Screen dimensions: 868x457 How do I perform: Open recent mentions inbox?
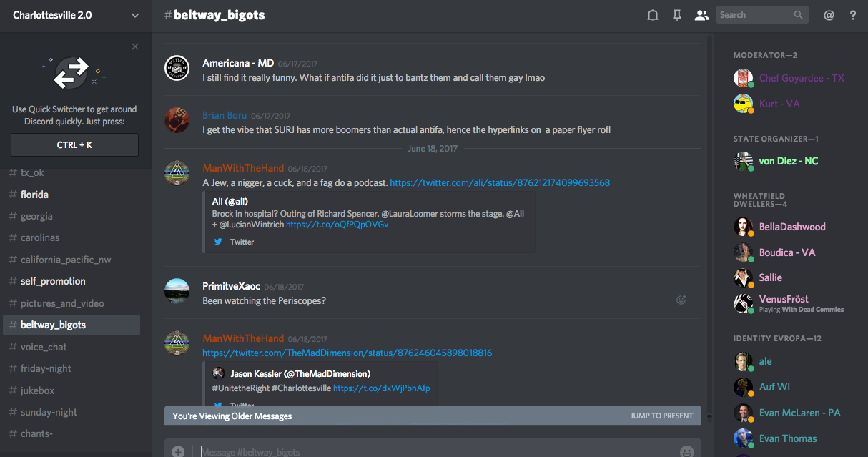tap(829, 15)
